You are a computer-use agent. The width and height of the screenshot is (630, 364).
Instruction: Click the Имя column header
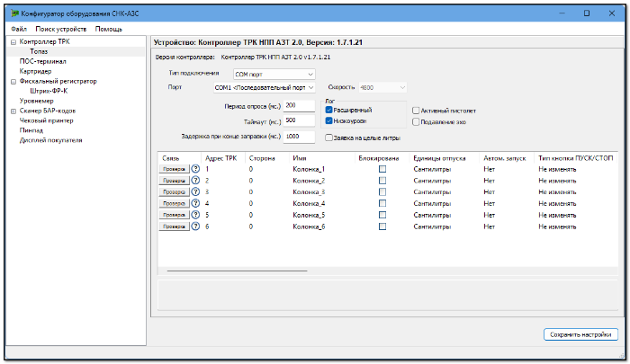tap(321, 158)
